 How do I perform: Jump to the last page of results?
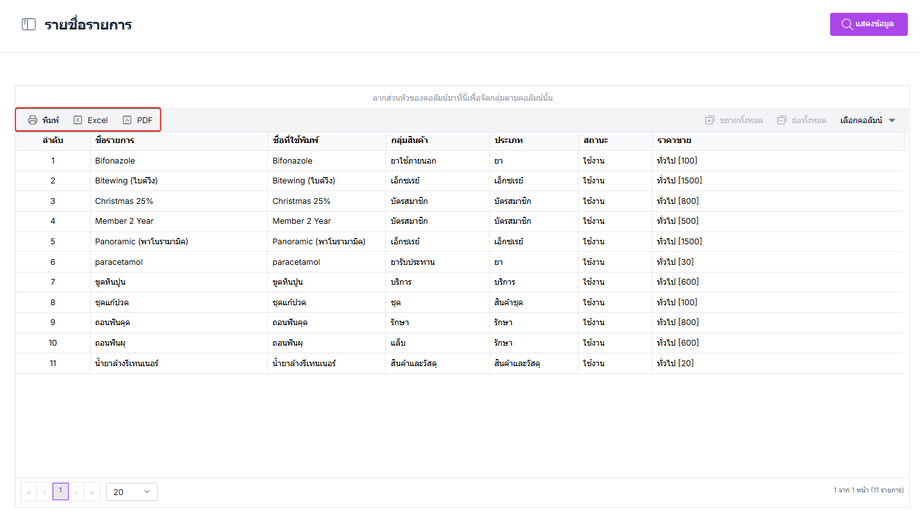(92, 492)
